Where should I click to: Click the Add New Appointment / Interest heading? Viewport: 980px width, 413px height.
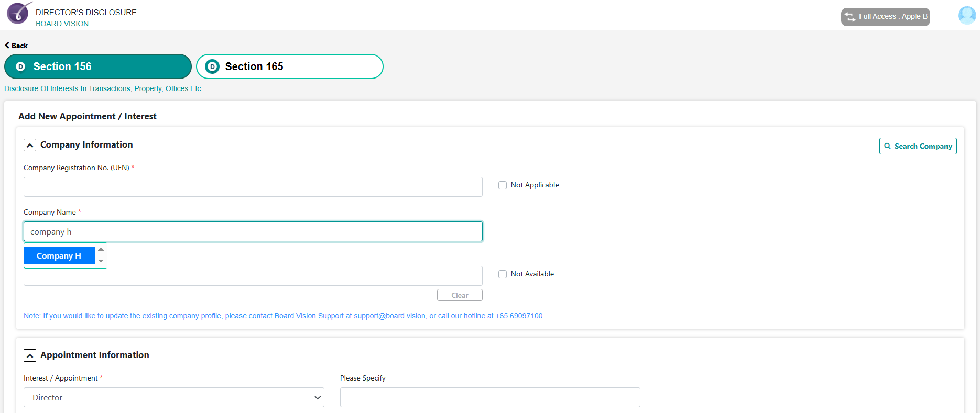coord(88,116)
